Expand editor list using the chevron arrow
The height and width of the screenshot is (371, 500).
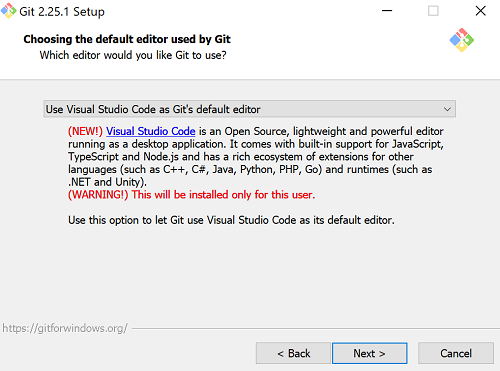[447, 109]
